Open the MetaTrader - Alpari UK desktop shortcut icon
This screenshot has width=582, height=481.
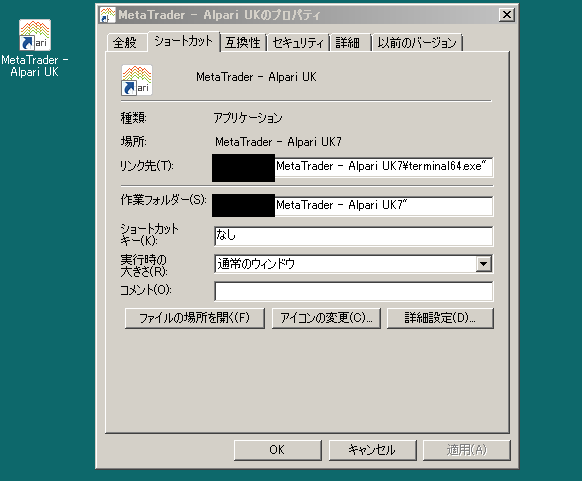35,35
